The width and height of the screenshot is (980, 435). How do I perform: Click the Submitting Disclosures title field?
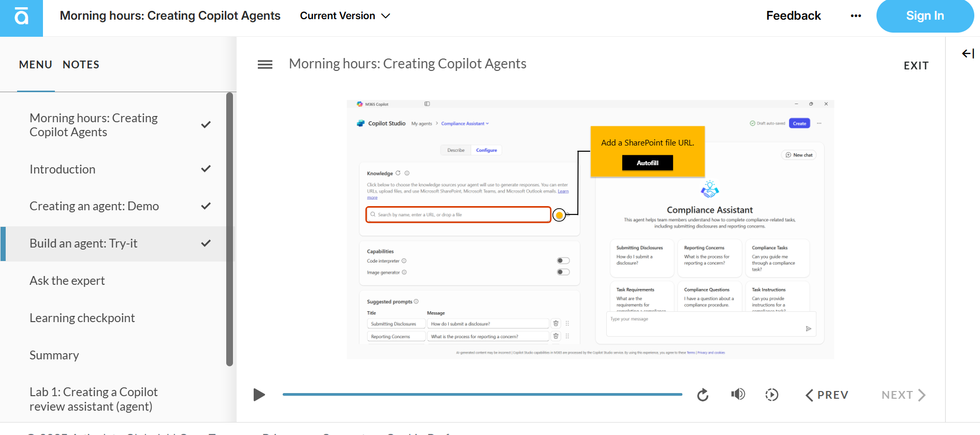[x=396, y=324]
